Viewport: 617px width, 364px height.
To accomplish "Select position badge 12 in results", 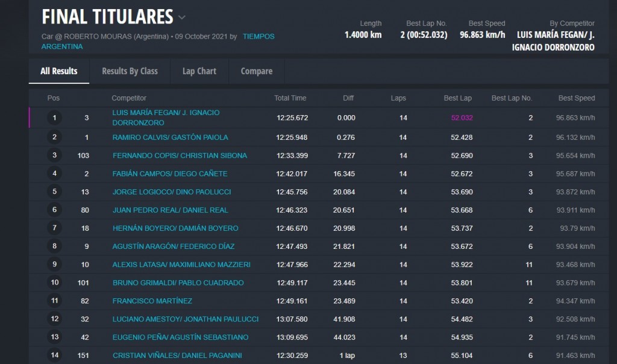I will 54,319.
